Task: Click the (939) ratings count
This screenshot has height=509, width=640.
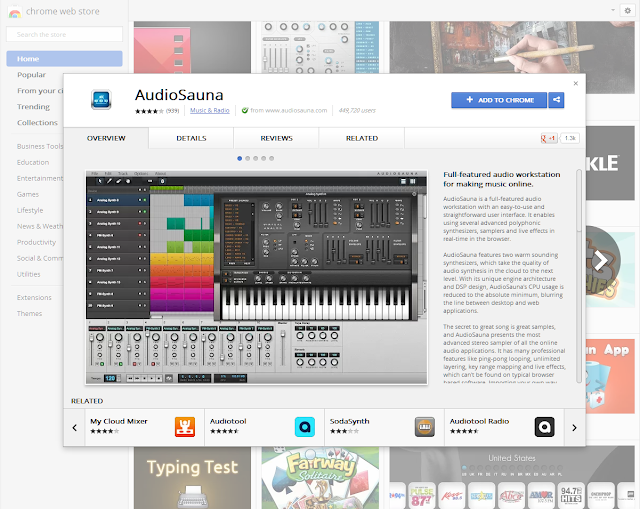Action: click(173, 111)
